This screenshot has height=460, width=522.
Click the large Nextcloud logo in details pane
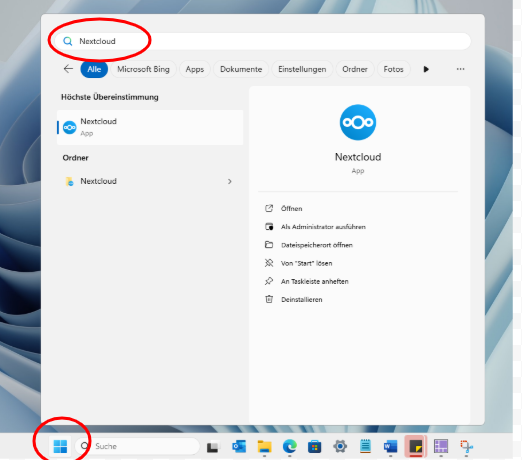(358, 122)
